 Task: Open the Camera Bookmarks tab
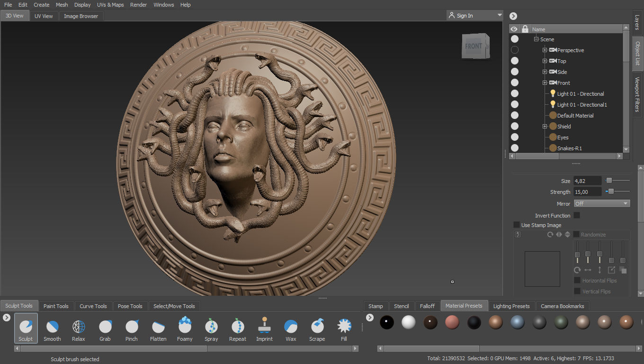point(563,306)
